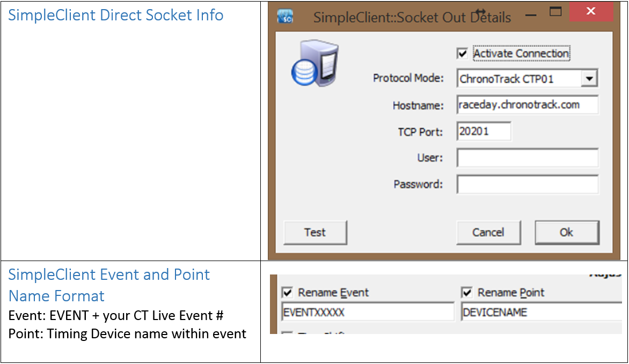Image resolution: width=629 pixels, height=364 pixels.
Task: Click the empty Password input field
Action: [x=528, y=184]
